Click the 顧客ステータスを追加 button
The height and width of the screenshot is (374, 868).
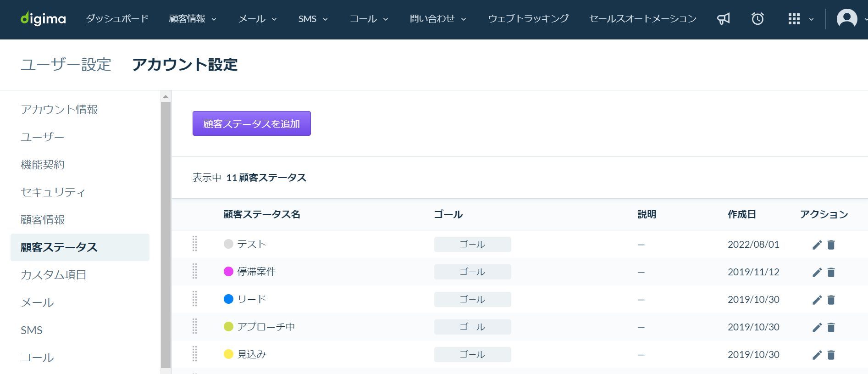pos(252,123)
